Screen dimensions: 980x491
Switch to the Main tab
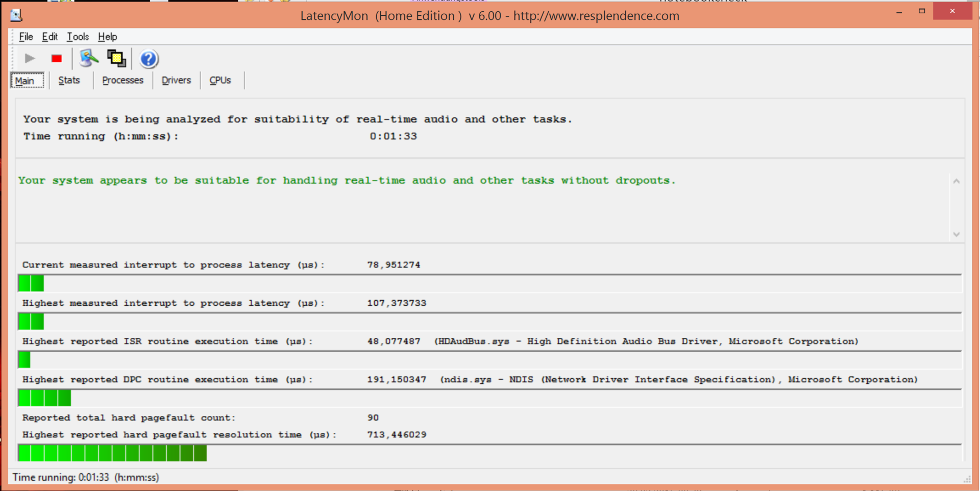click(x=27, y=81)
